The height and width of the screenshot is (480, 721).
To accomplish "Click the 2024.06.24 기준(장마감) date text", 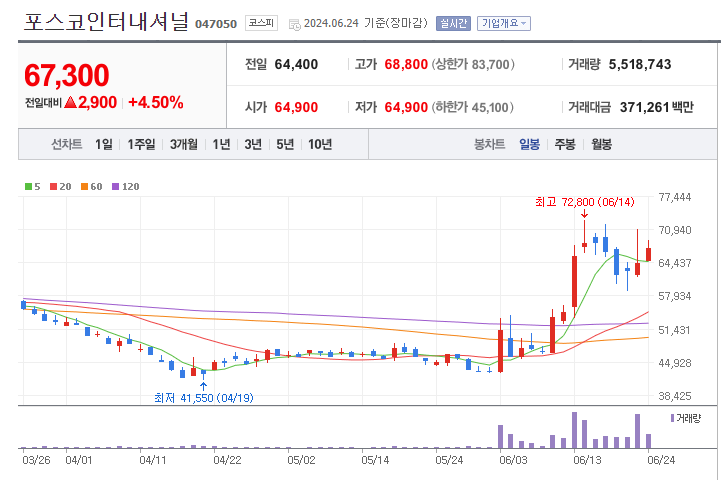I will coord(366,23).
